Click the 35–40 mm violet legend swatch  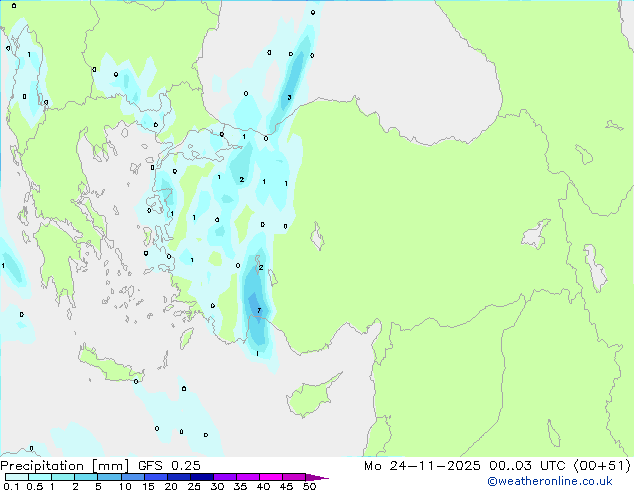click(247, 477)
